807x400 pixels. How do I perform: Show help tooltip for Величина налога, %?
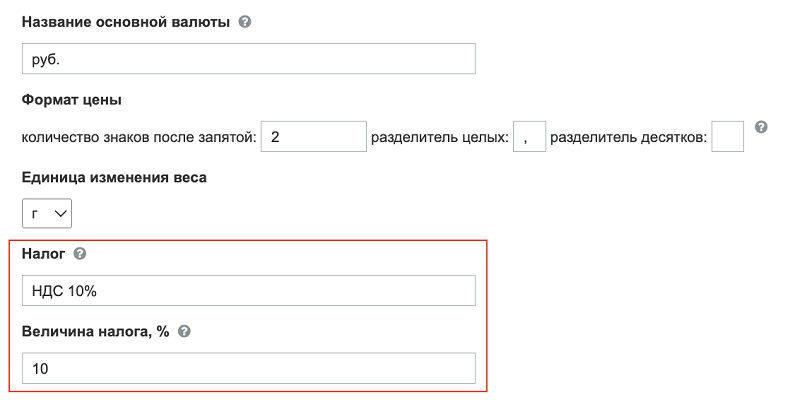[184, 332]
